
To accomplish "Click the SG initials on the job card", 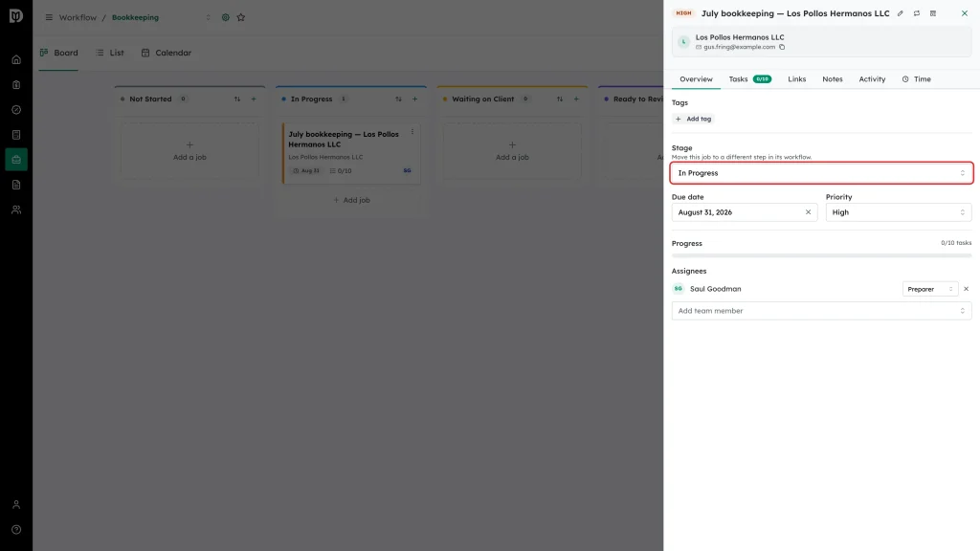I will click(407, 170).
